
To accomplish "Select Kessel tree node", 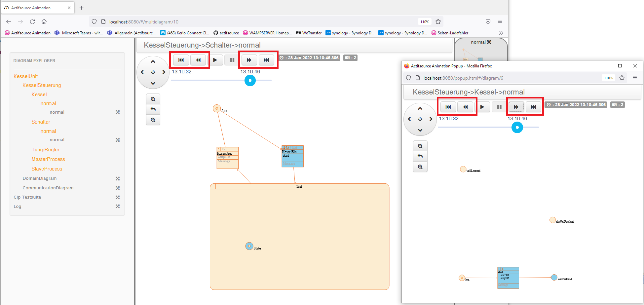I will (39, 95).
